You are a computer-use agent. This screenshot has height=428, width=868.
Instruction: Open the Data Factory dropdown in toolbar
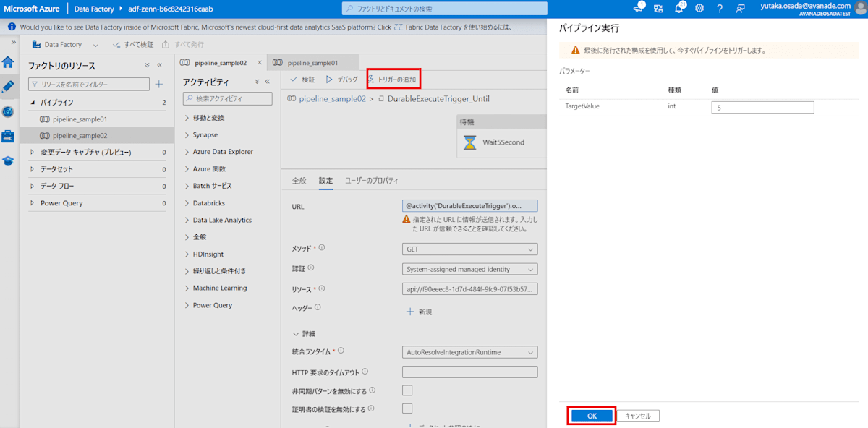[x=95, y=45]
